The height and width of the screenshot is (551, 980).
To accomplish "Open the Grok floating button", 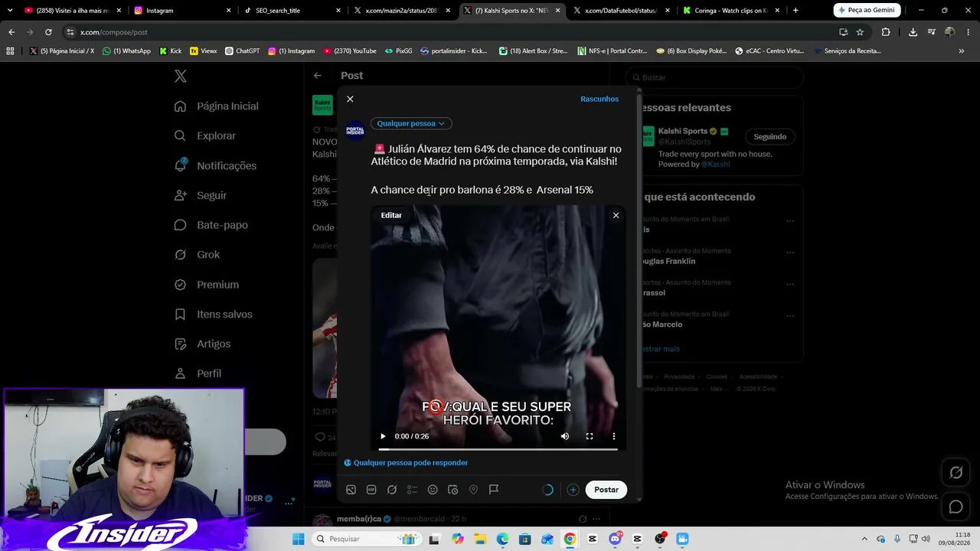I will click(x=956, y=473).
